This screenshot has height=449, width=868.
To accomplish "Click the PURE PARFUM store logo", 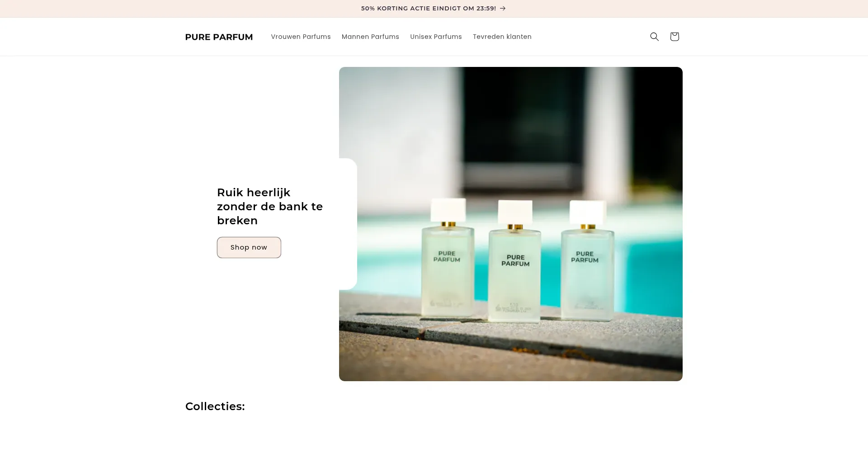I will click(219, 37).
